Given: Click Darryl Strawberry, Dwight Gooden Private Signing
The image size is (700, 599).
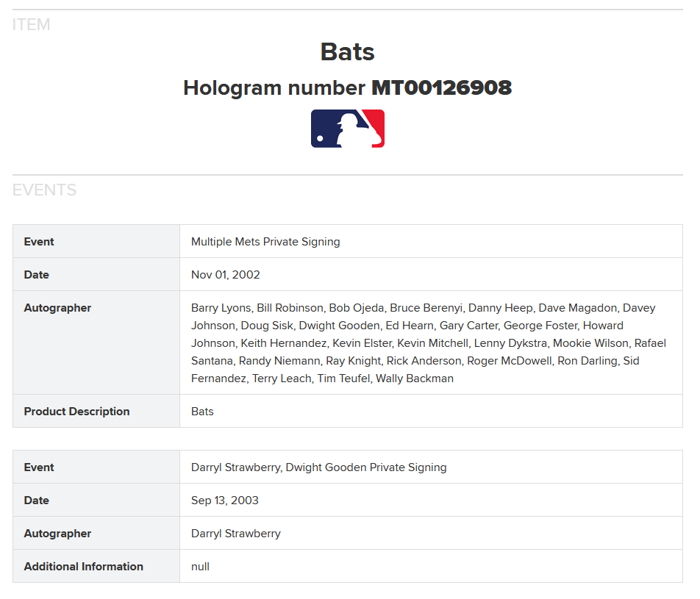Looking at the screenshot, I should pos(319,467).
